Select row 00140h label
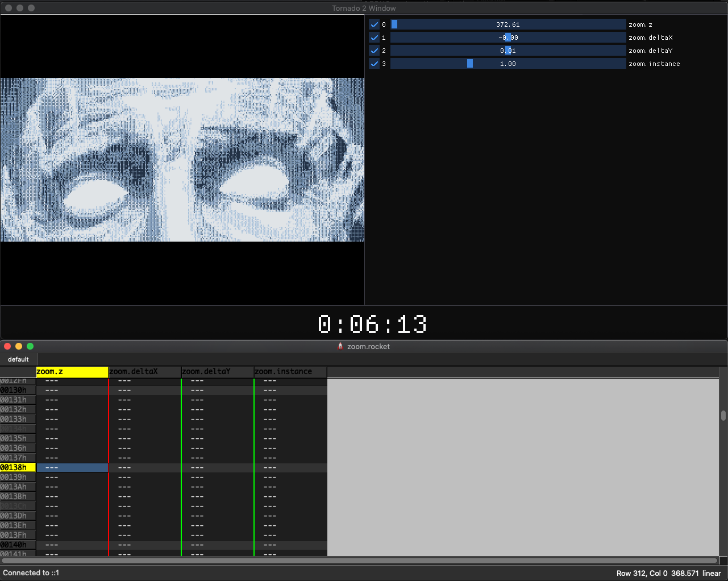Viewport: 728px width, 581px height. pos(18,545)
